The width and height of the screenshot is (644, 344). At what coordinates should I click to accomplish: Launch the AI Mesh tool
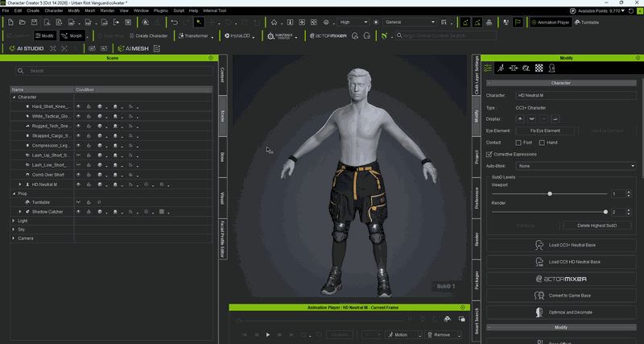coord(133,48)
